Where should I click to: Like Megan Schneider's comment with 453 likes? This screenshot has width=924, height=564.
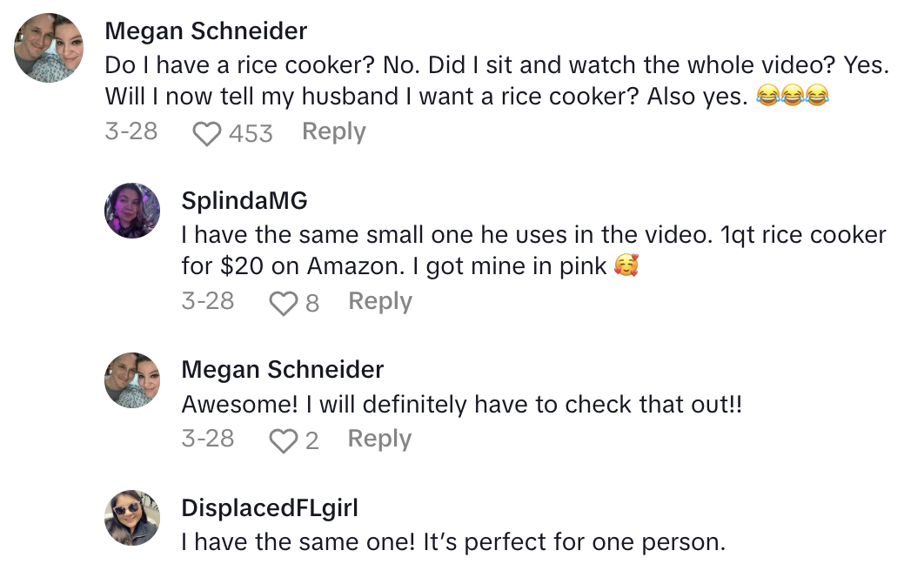tap(206, 133)
